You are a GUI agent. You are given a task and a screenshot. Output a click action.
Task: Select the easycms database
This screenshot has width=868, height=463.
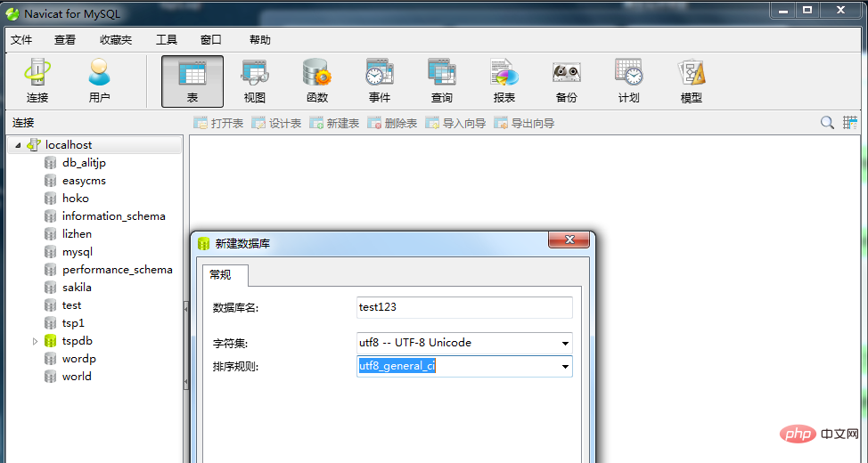84,181
